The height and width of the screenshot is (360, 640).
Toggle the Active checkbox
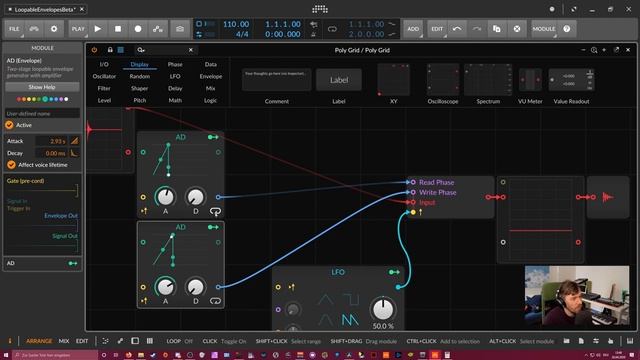coord(9,125)
